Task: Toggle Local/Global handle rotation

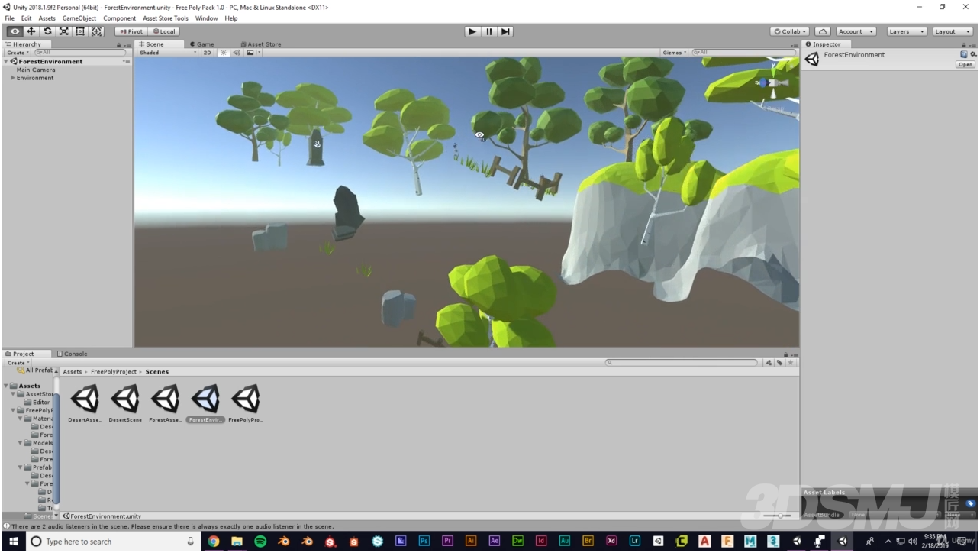Action: [163, 31]
